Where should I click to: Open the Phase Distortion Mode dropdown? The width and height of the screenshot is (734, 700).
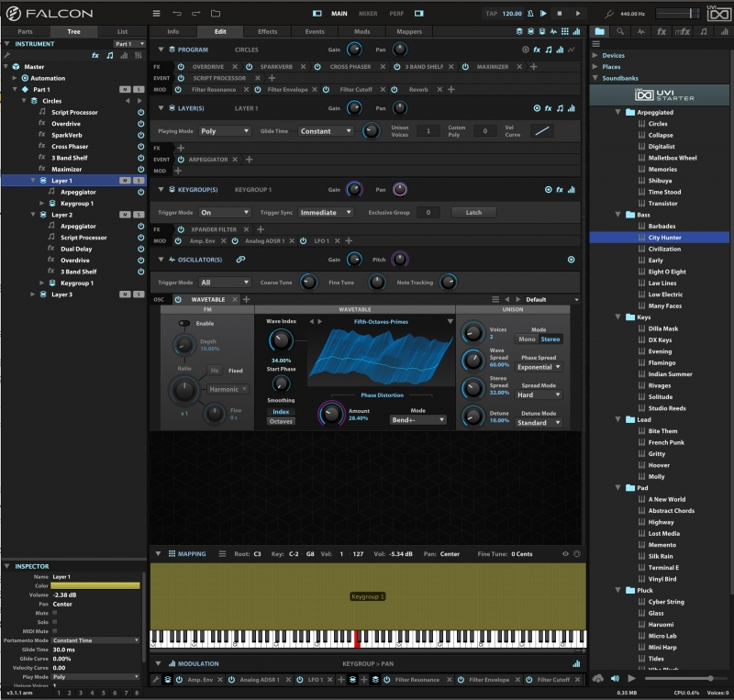[418, 420]
